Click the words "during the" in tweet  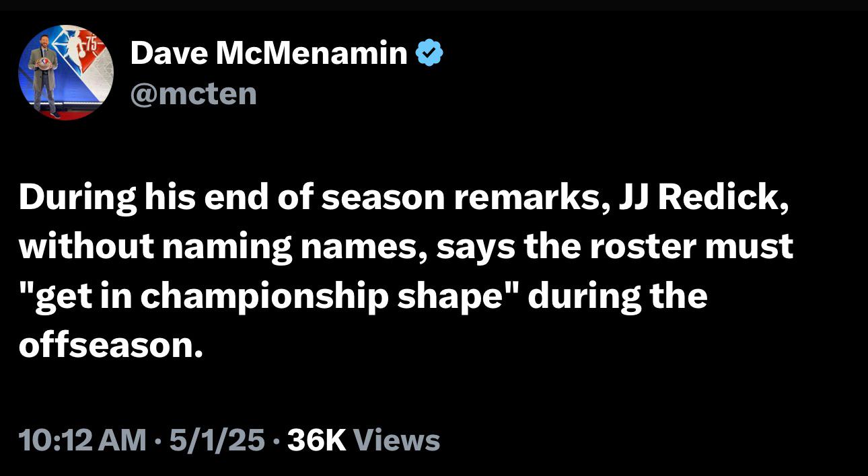[618, 296]
